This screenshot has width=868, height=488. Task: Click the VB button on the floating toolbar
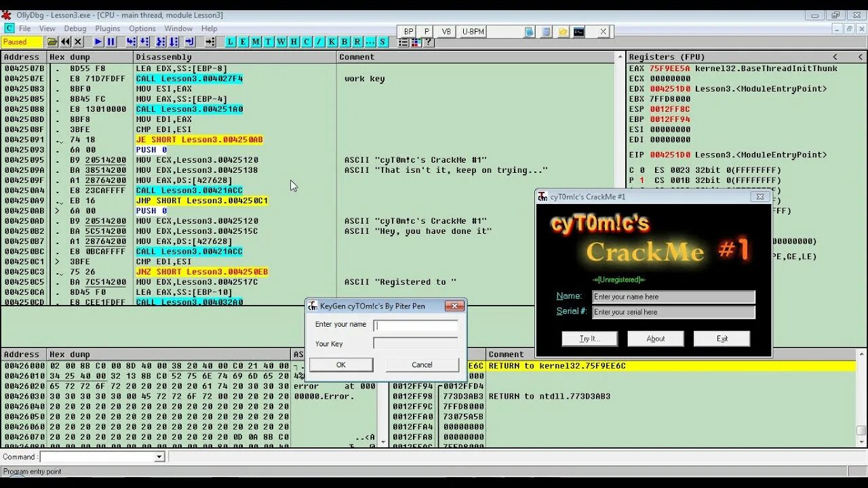pyautogui.click(x=446, y=31)
